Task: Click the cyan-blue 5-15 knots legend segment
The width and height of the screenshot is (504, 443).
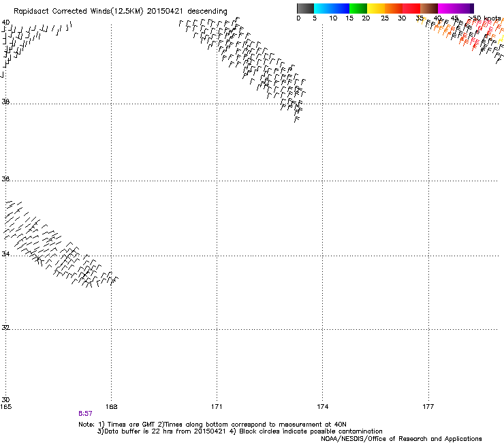Action: tap(332, 8)
